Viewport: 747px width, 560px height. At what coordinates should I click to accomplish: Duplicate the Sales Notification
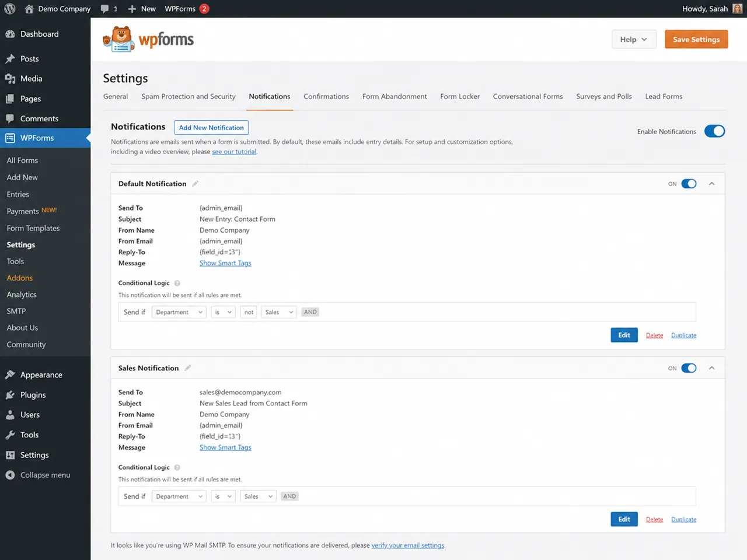pyautogui.click(x=683, y=520)
